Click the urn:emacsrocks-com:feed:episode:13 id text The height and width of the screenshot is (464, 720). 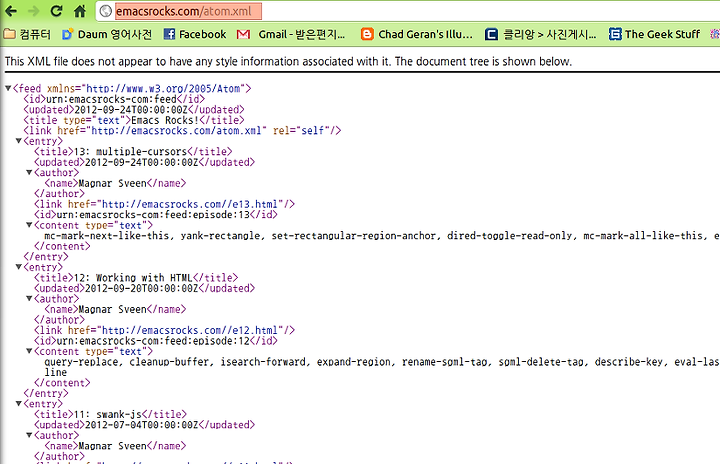click(x=153, y=215)
